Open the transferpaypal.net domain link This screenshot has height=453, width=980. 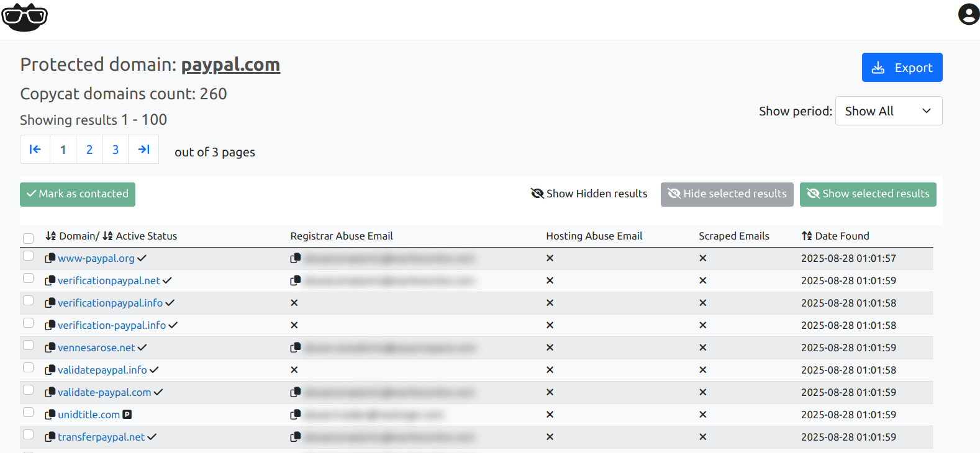coord(101,437)
